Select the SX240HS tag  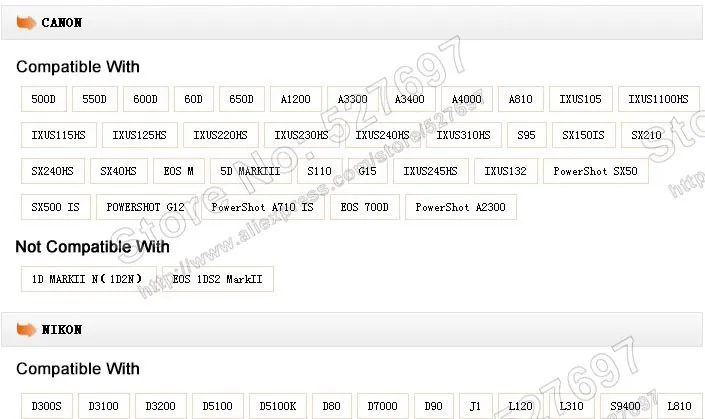(x=53, y=171)
